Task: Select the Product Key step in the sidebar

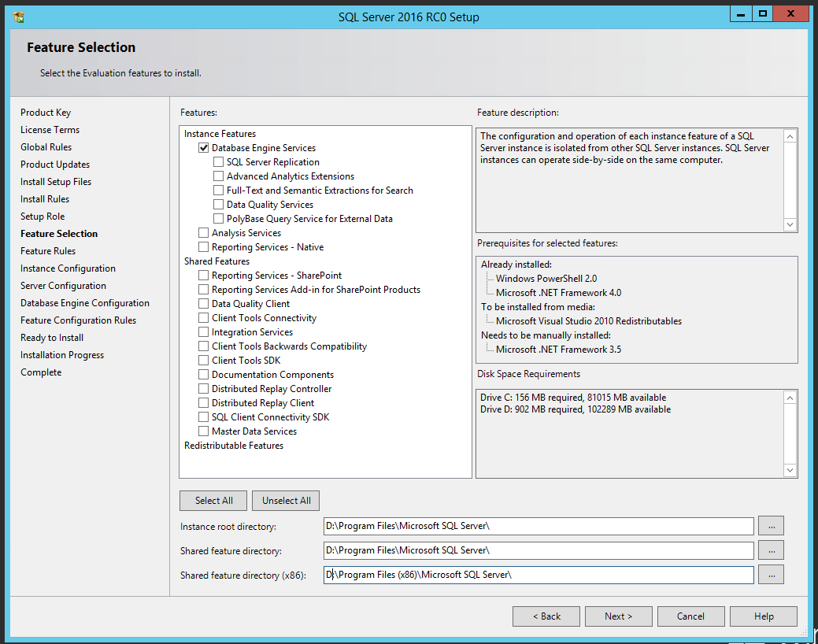Action: [x=46, y=112]
